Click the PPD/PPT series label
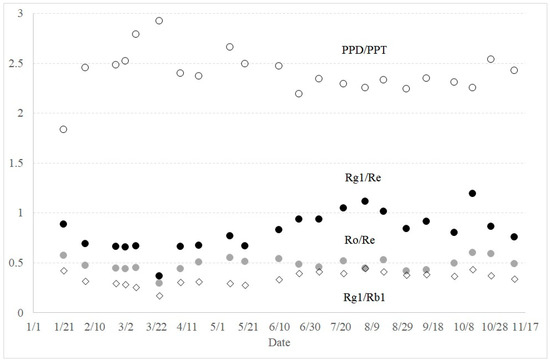The width and height of the screenshot is (550, 362). [364, 50]
